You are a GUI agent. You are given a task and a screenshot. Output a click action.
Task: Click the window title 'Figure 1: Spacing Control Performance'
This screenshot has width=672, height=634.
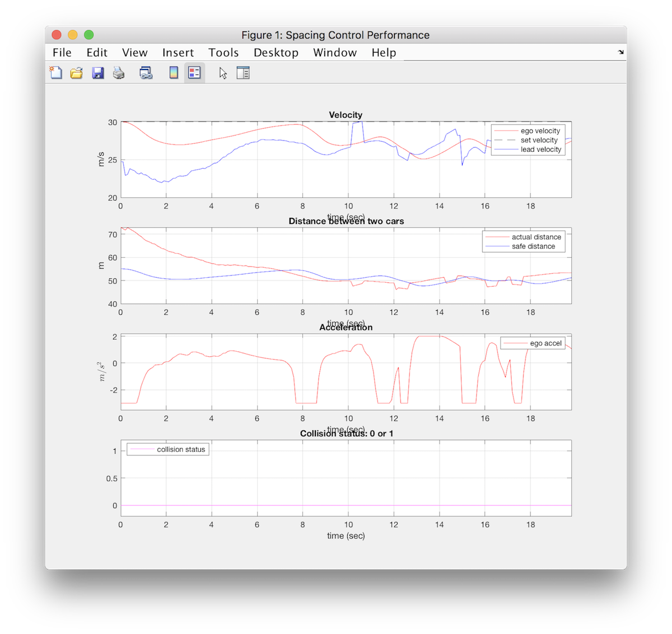pos(335,35)
